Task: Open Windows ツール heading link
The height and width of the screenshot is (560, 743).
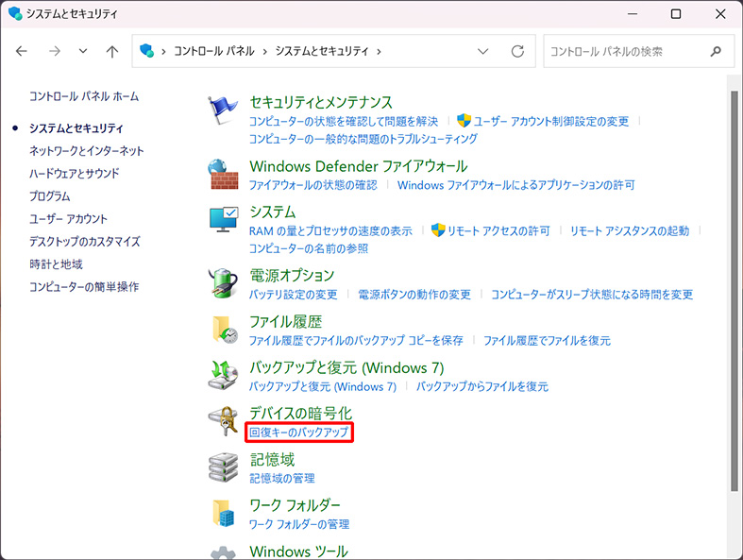Action: [298, 552]
